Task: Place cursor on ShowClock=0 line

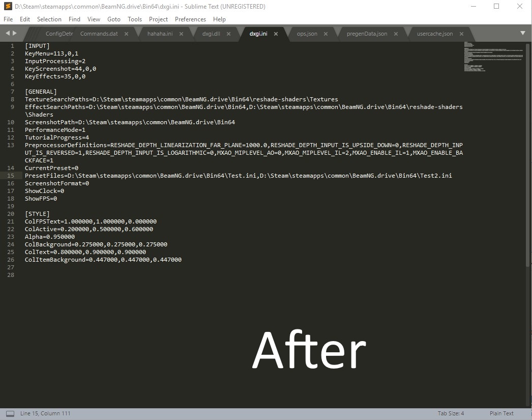Action: [x=44, y=191]
